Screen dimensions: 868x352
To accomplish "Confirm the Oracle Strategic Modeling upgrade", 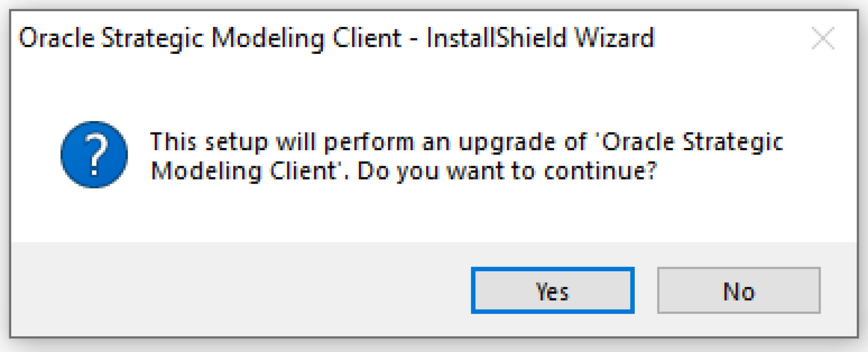I will [552, 290].
